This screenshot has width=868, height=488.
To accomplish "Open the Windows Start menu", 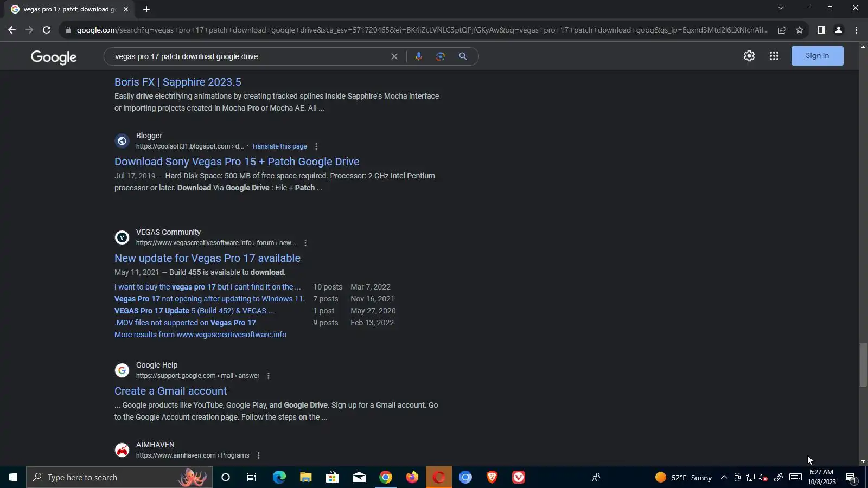I will [13, 477].
